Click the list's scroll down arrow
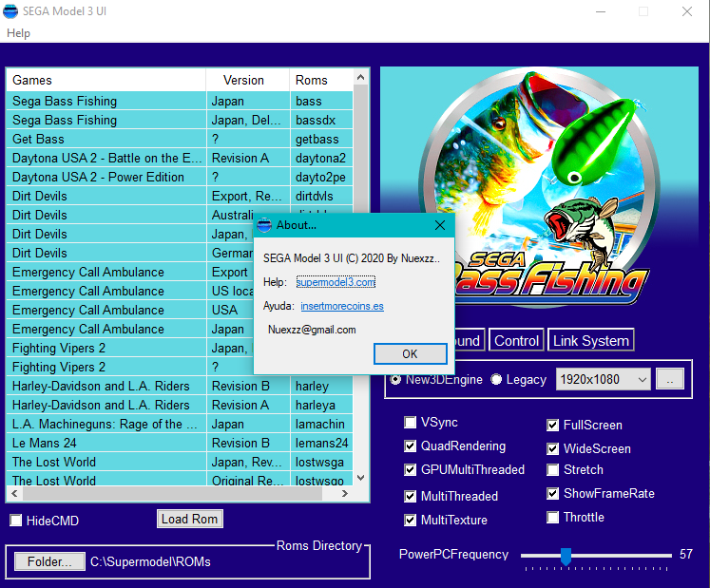The width and height of the screenshot is (710, 588). tap(360, 478)
